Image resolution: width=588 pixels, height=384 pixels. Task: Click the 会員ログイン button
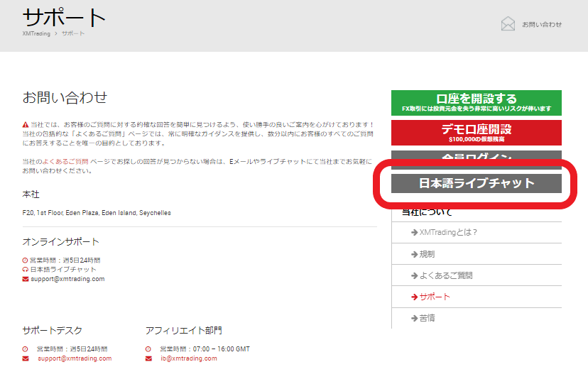(476, 156)
